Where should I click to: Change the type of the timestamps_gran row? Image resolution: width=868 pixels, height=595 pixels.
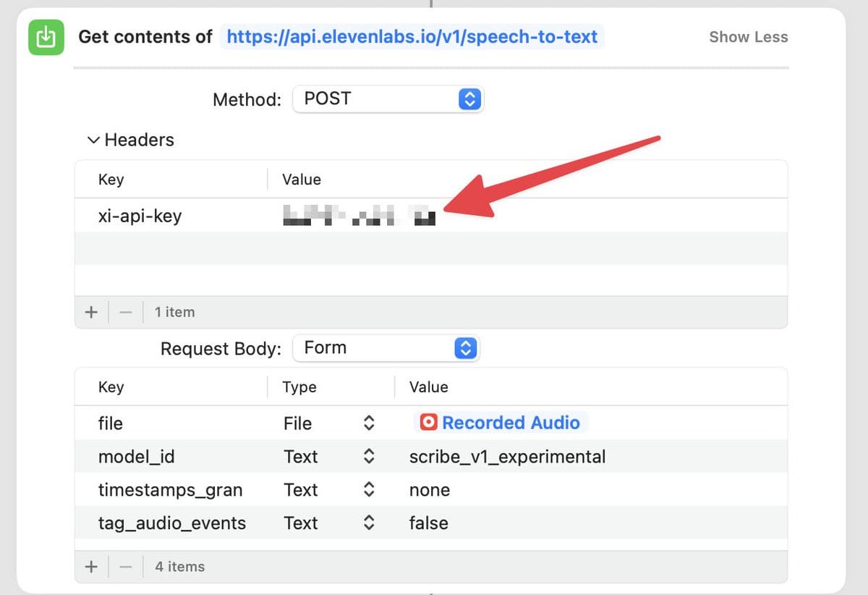coord(368,490)
